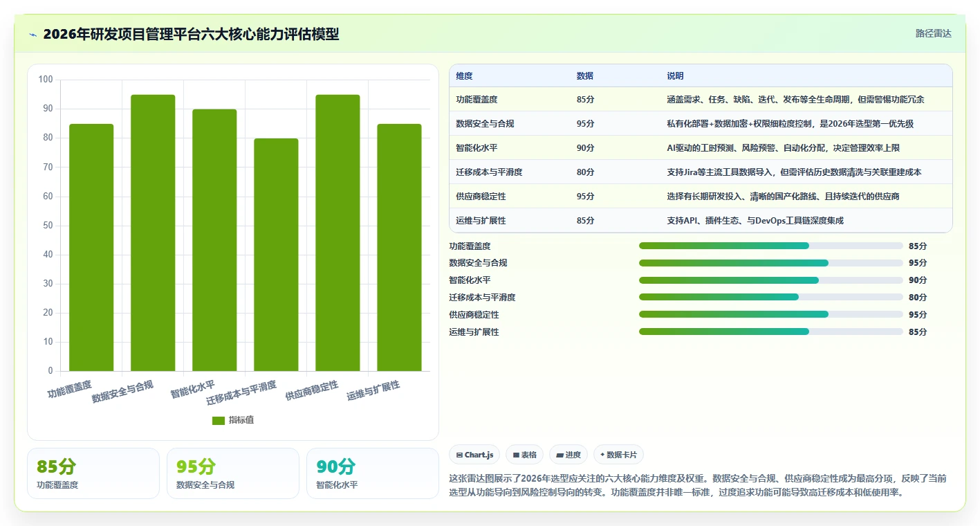The height and width of the screenshot is (526, 980).
Task: Click the 智能化水平 bar in chart
Action: pyautogui.click(x=214, y=240)
